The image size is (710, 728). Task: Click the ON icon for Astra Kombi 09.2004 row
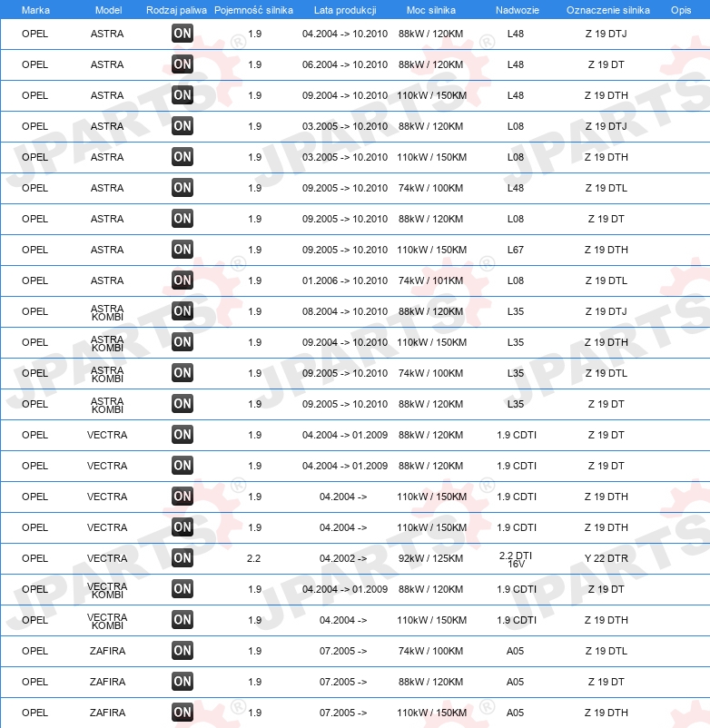(182, 342)
